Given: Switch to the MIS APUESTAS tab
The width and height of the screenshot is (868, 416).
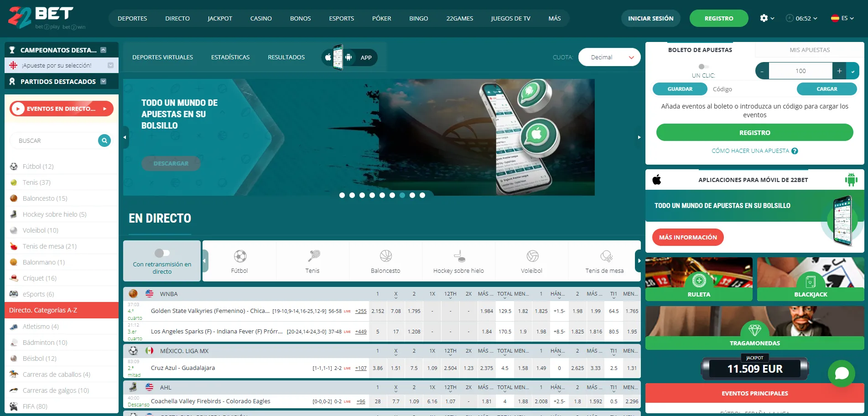Looking at the screenshot, I should click(x=810, y=50).
